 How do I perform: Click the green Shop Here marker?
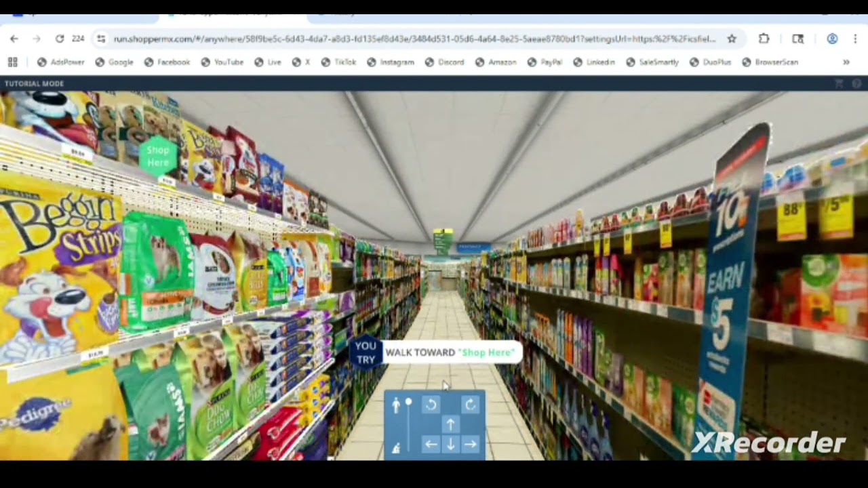pos(158,157)
